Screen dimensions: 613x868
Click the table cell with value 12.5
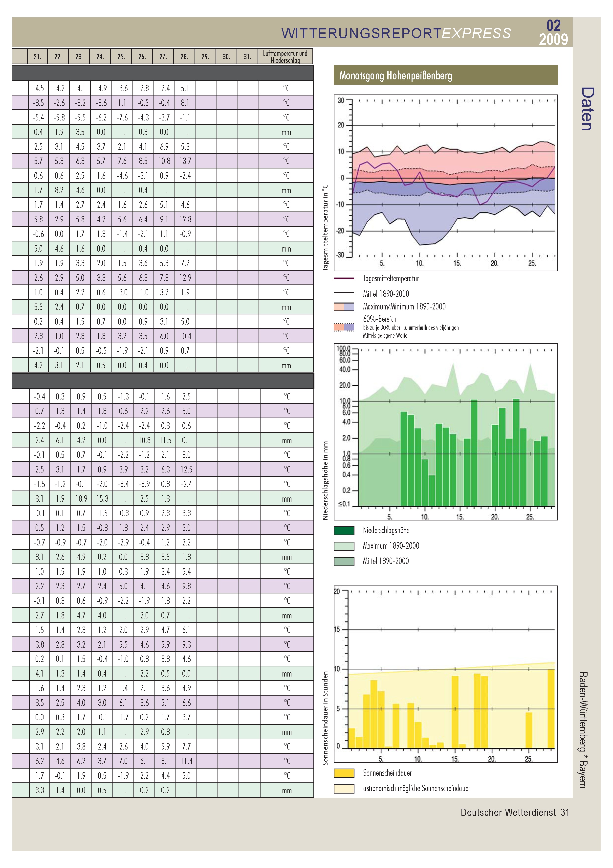tap(186, 469)
